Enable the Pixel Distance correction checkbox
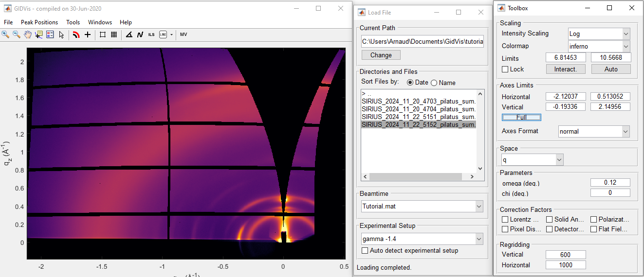 [x=505, y=229]
